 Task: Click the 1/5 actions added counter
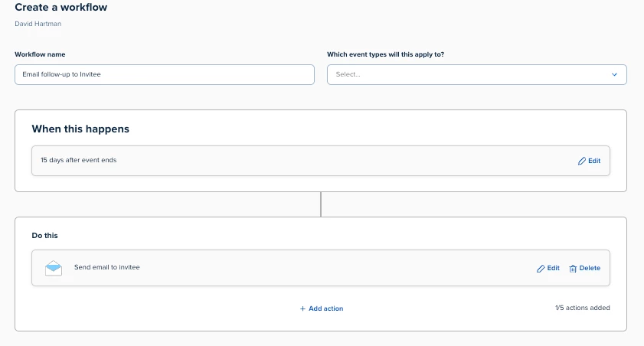pos(583,308)
